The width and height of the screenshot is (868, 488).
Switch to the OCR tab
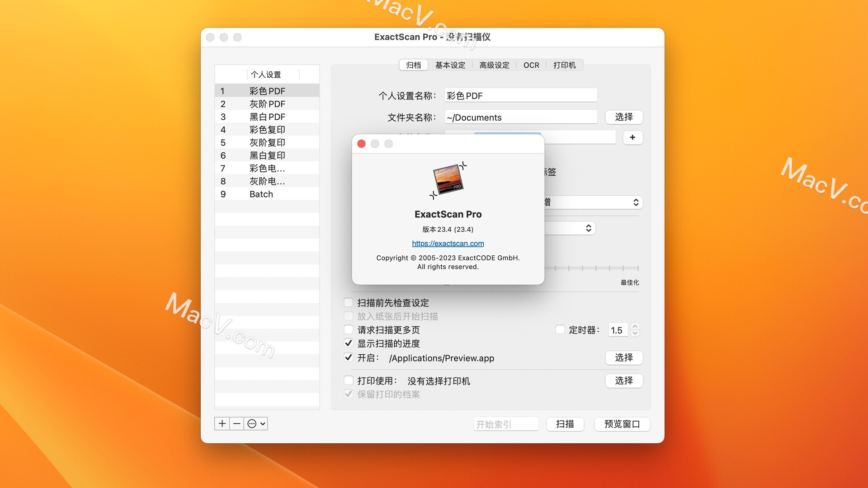pos(531,65)
